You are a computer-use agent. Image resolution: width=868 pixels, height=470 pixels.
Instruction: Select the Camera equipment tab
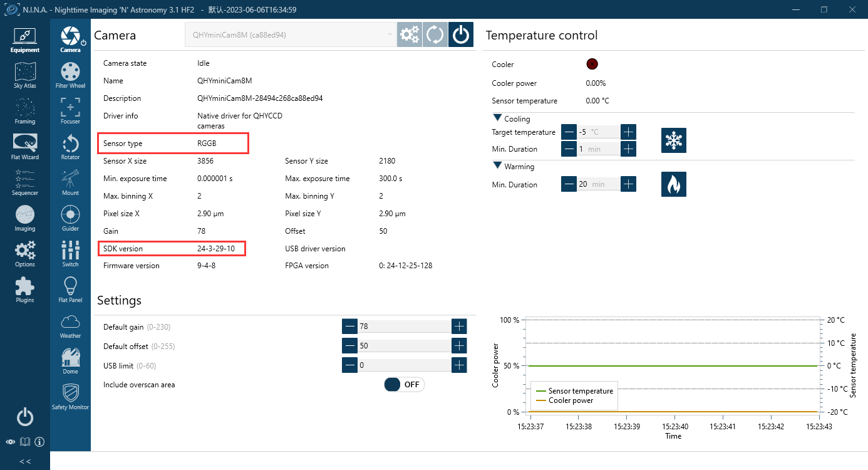[70, 40]
